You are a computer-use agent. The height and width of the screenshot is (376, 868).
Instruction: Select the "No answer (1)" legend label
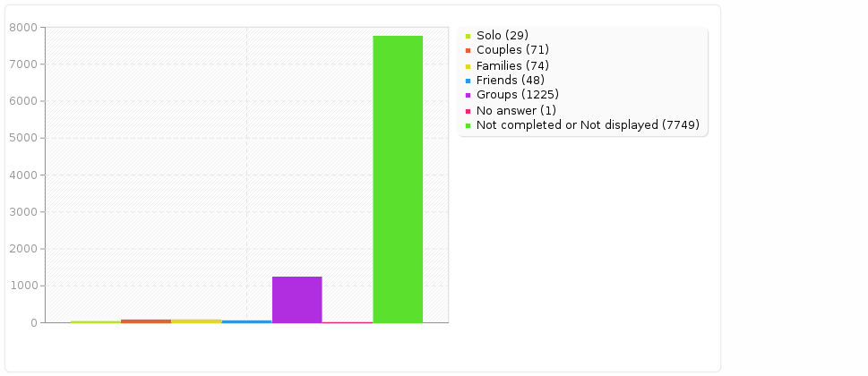click(516, 110)
